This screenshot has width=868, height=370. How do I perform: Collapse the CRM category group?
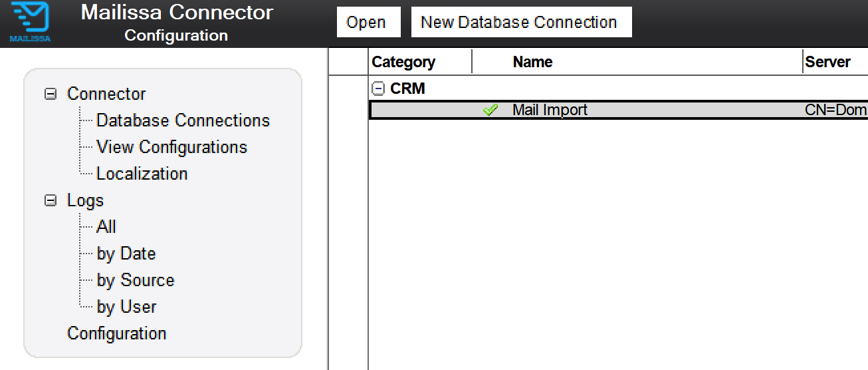[378, 89]
